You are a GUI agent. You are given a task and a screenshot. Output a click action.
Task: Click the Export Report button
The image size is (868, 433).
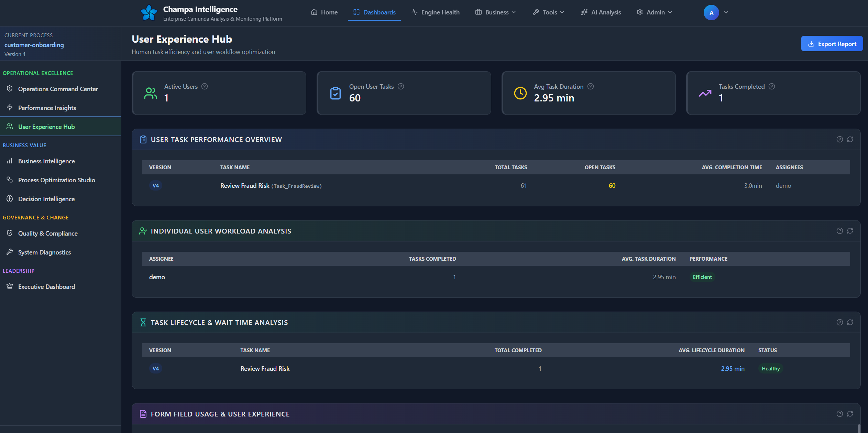click(x=832, y=44)
